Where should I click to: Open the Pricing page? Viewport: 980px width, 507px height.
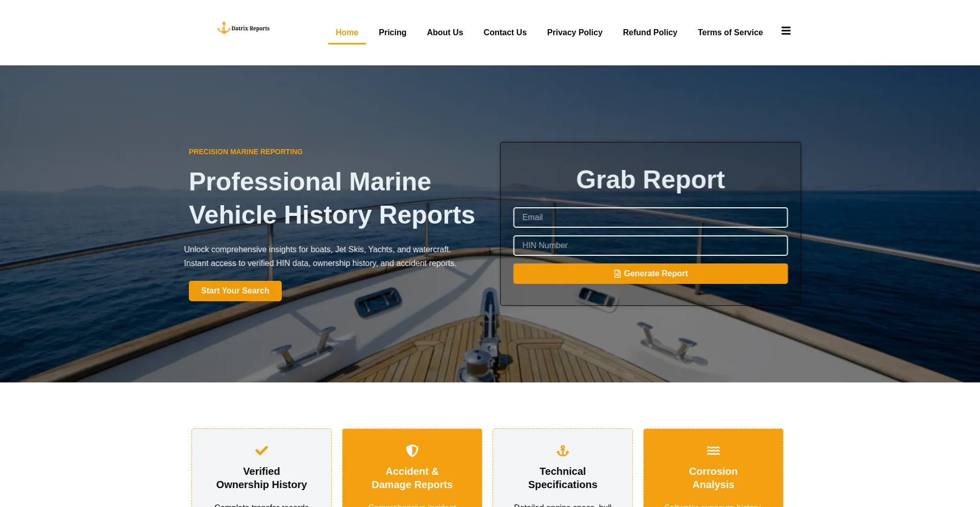click(393, 32)
